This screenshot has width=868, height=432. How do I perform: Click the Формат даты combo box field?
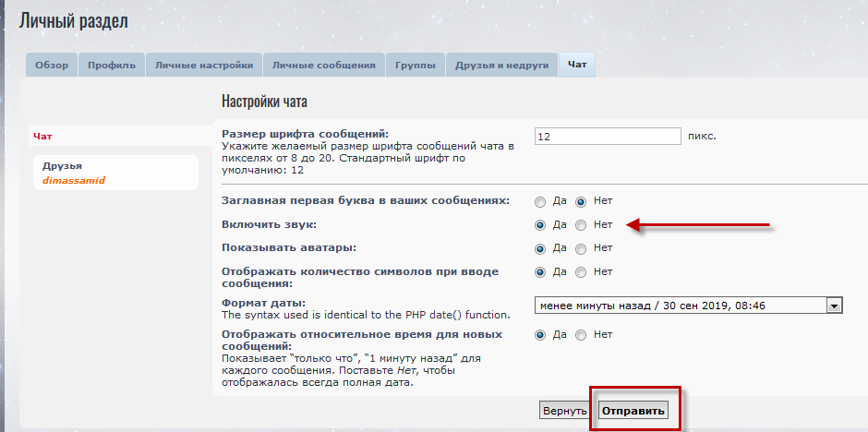[x=689, y=306]
